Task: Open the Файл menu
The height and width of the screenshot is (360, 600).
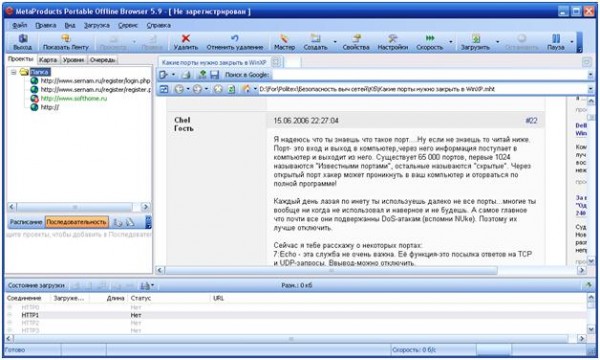Action: [x=20, y=25]
